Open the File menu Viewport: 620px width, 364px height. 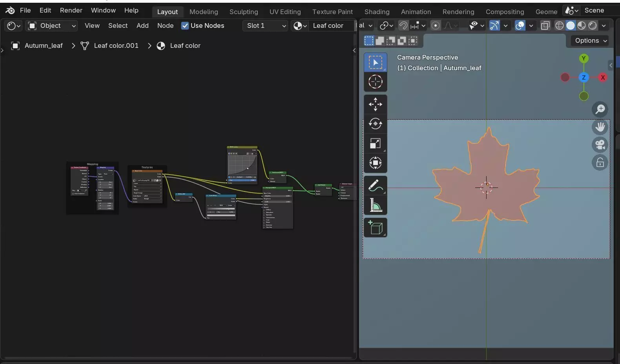(x=25, y=11)
